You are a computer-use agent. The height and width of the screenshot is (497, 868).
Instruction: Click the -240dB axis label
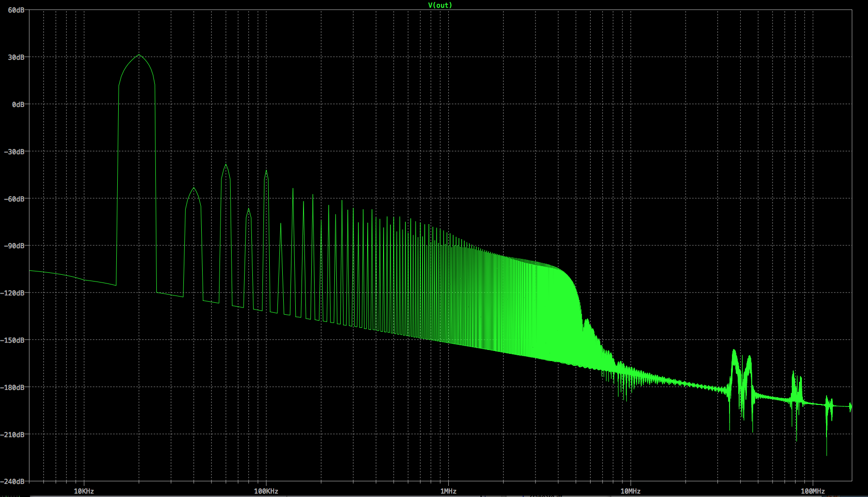pos(13,482)
